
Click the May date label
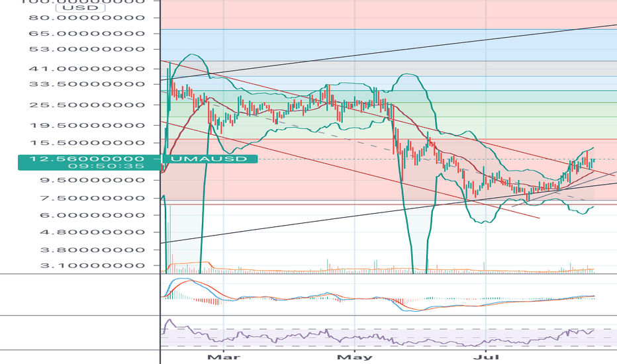coord(355,357)
